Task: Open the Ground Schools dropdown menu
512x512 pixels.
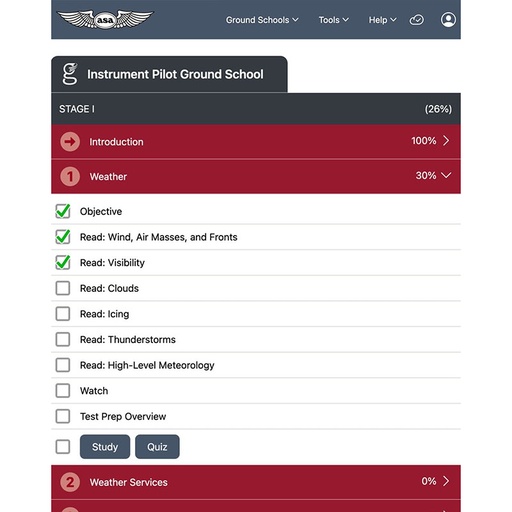Action: tap(262, 20)
